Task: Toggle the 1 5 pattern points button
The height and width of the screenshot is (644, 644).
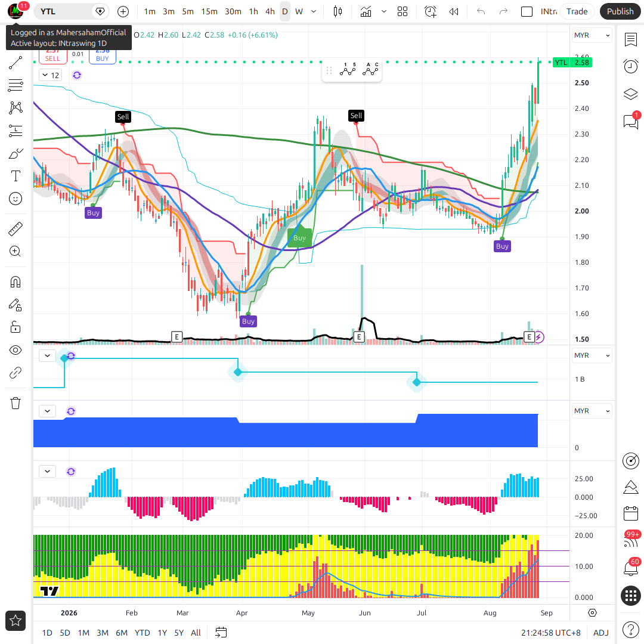Action: [x=348, y=70]
